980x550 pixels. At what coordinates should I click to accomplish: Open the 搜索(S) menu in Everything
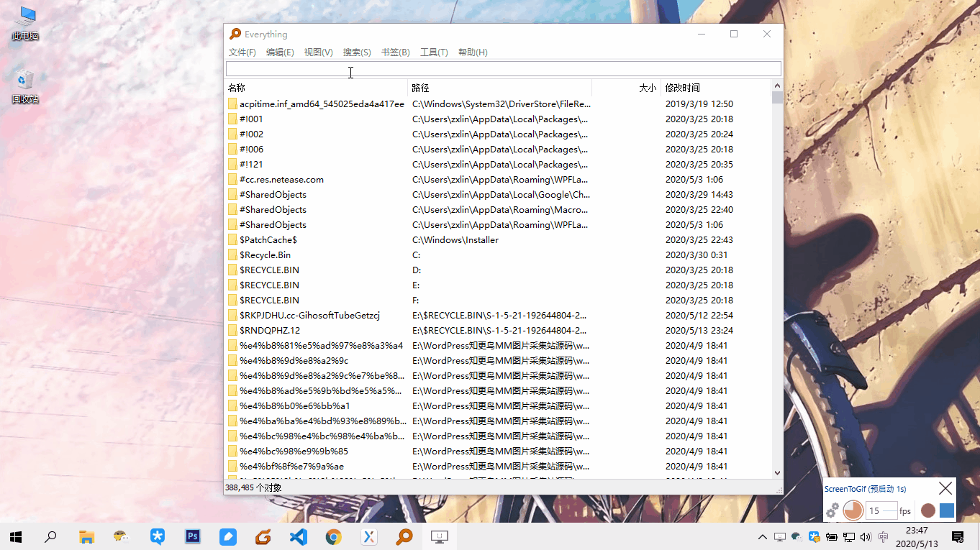(x=357, y=52)
